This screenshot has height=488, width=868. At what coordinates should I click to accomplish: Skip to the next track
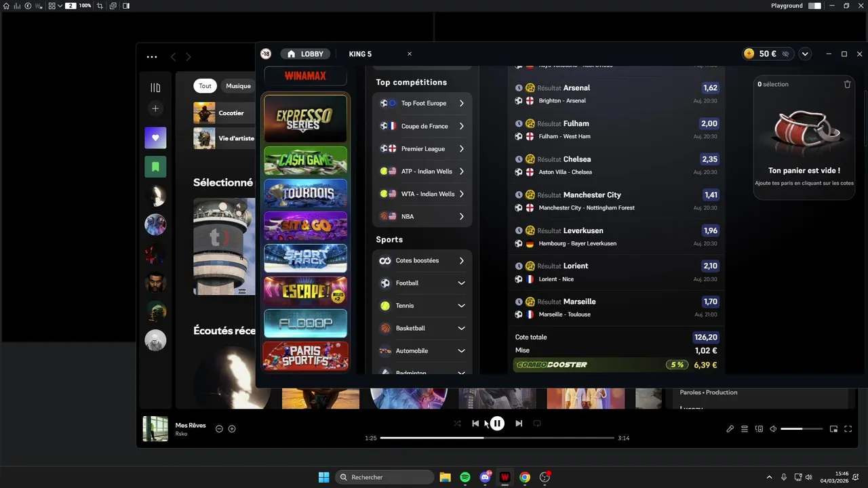[x=519, y=424]
